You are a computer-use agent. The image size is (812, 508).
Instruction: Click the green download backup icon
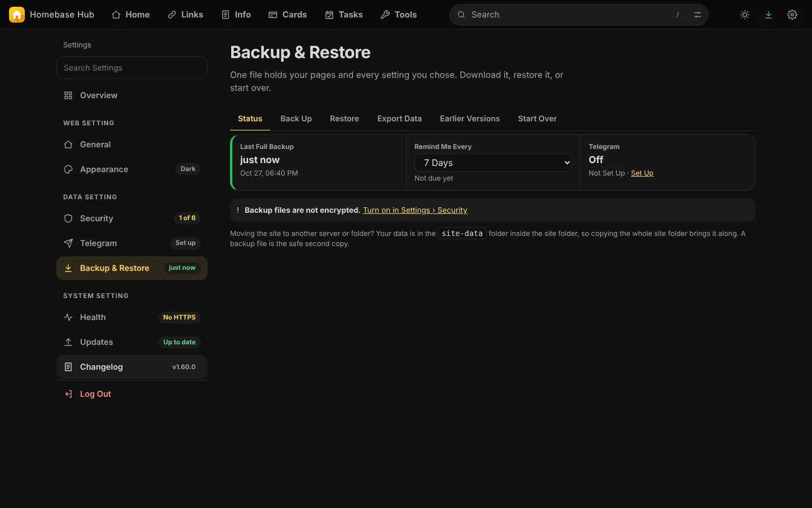coord(769,15)
